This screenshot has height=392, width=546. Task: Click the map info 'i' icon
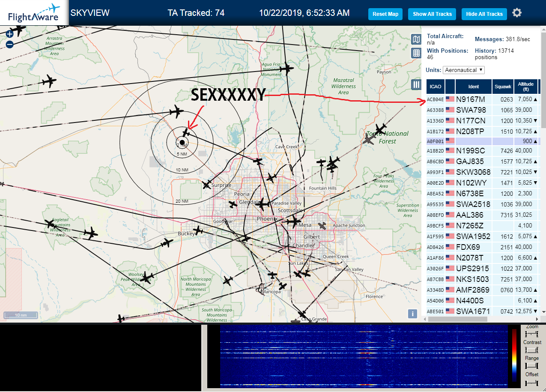(x=413, y=314)
